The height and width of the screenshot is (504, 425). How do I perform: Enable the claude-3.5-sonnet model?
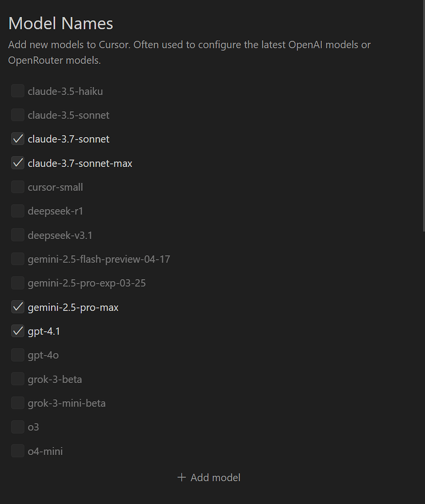click(18, 115)
